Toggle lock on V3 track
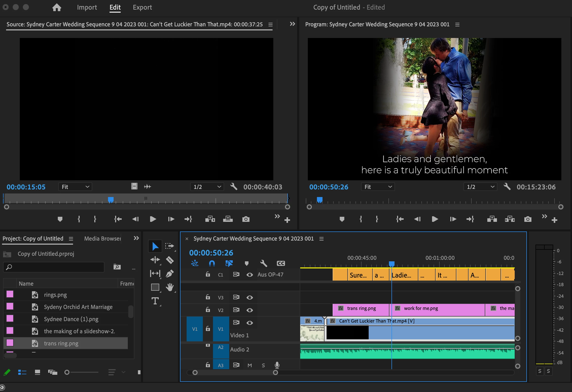Image resolution: width=572 pixels, height=392 pixels. pyautogui.click(x=208, y=297)
